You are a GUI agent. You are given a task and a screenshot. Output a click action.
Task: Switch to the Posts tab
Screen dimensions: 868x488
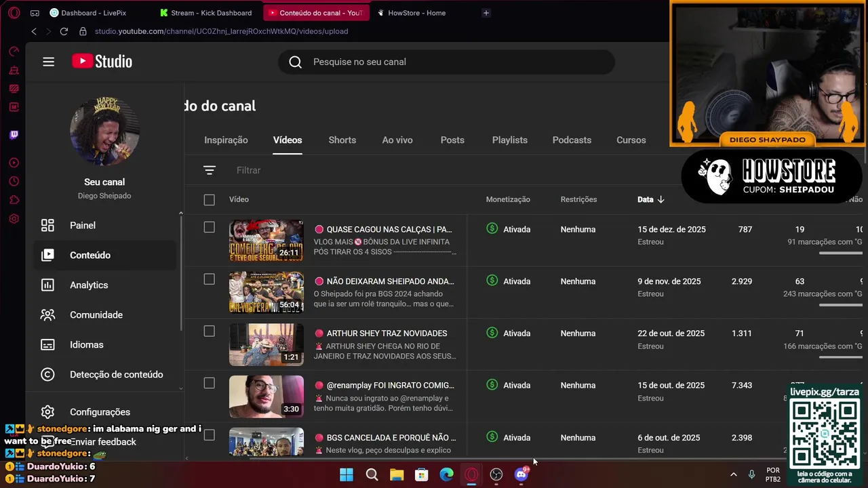pos(452,140)
